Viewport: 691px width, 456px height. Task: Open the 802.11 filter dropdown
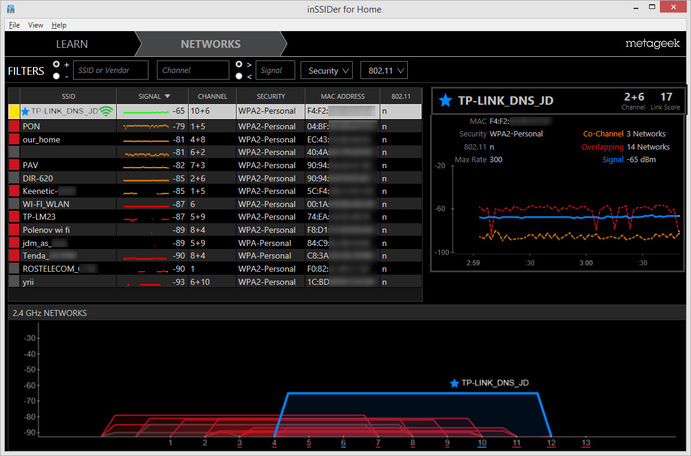pyautogui.click(x=384, y=71)
